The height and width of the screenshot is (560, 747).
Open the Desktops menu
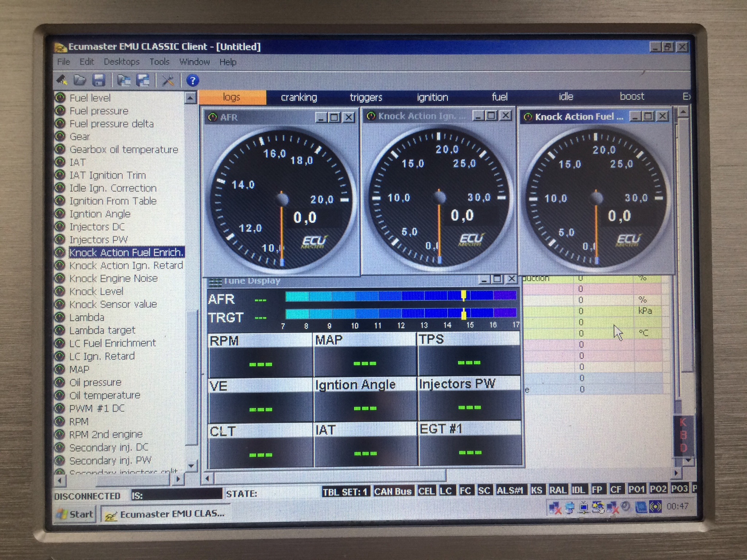[x=121, y=62]
